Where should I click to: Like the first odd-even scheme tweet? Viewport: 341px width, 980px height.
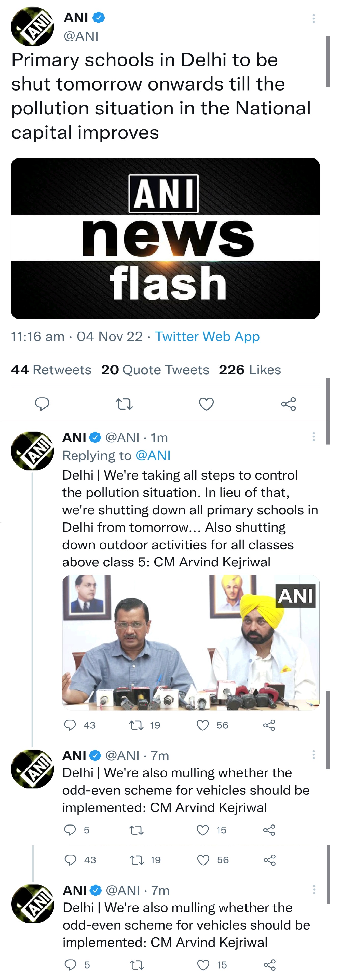203,830
